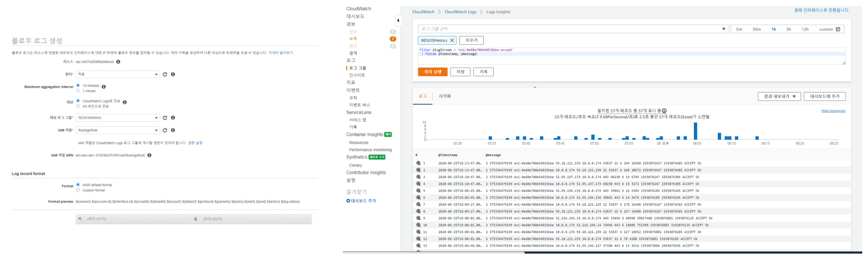Refresh the 필터 filter dropdown list
This screenshot has width=868, height=259.
pyautogui.click(x=165, y=74)
